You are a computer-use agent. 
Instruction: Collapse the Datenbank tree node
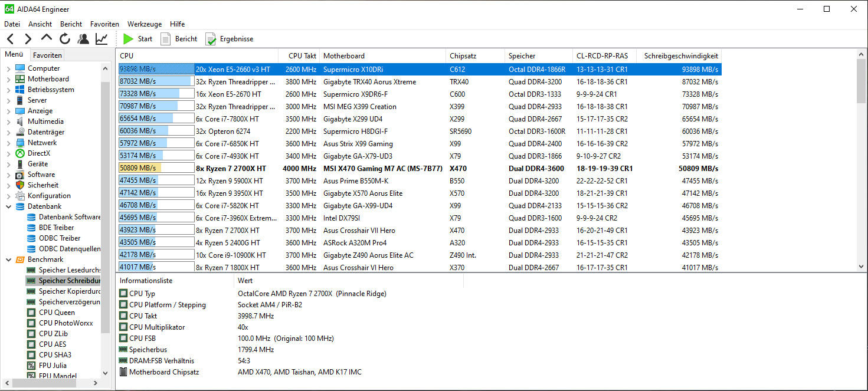[8, 206]
